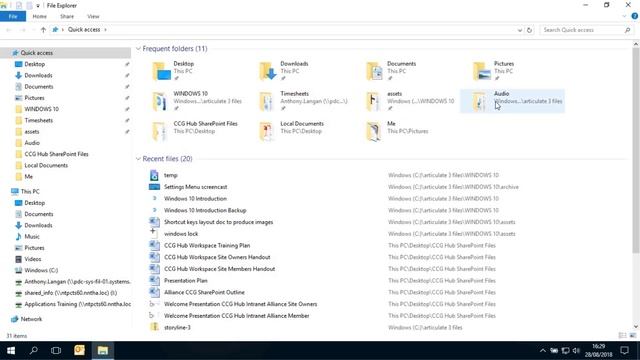Screen dimensions: 640x360
Task: Open the Task View icon on taskbar
Action: tap(56, 351)
